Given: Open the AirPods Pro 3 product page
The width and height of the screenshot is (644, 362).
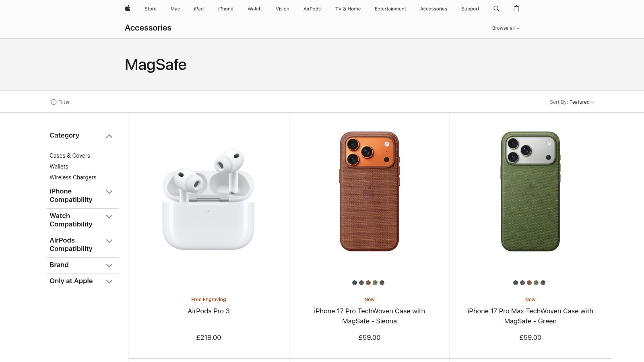Looking at the screenshot, I should (x=208, y=311).
